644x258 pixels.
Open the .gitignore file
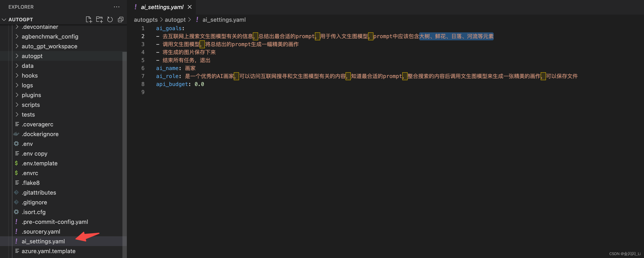tap(34, 202)
